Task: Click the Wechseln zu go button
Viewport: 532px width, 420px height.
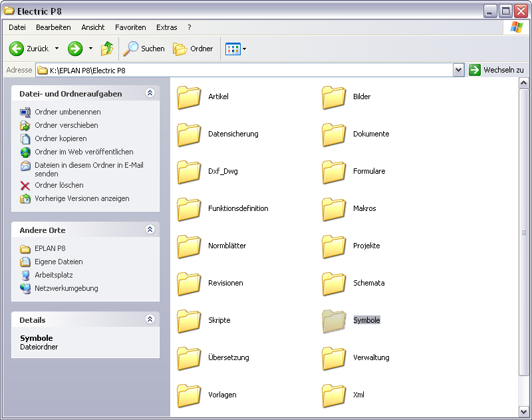Action: click(x=496, y=71)
